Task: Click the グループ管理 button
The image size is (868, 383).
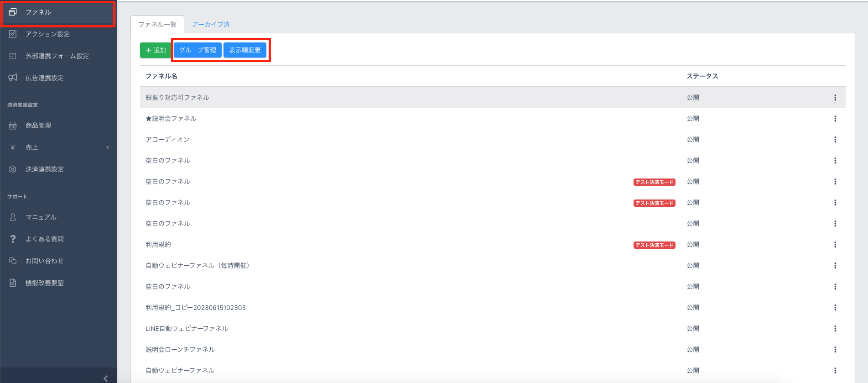Action: pyautogui.click(x=198, y=50)
